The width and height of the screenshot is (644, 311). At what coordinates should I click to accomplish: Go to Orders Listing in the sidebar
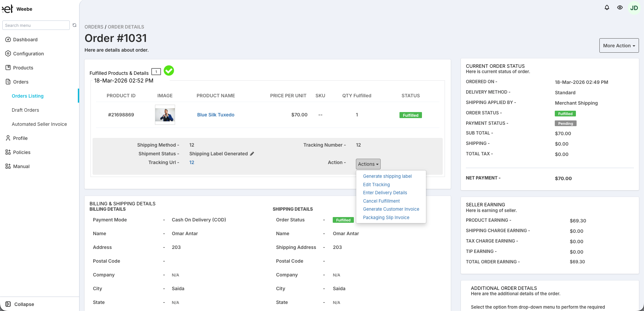28,96
